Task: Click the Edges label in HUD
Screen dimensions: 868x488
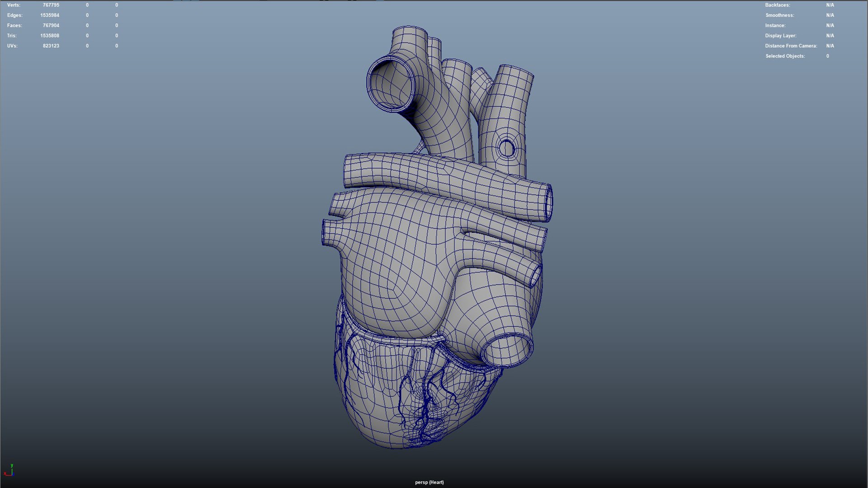Action: point(14,15)
